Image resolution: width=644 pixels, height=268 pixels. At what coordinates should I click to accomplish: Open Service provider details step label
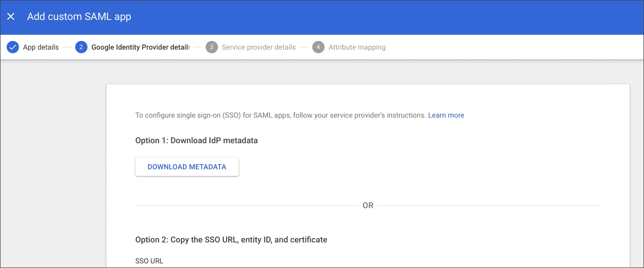[x=259, y=47]
